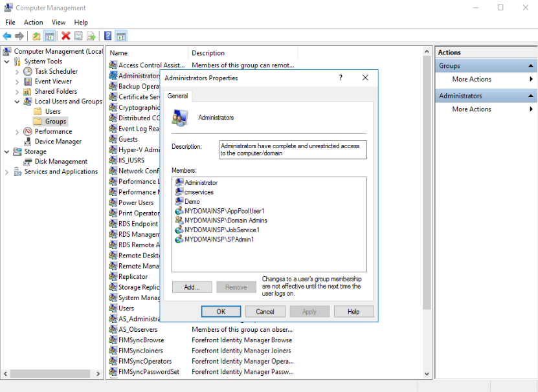Open the Action menu

coord(33,22)
